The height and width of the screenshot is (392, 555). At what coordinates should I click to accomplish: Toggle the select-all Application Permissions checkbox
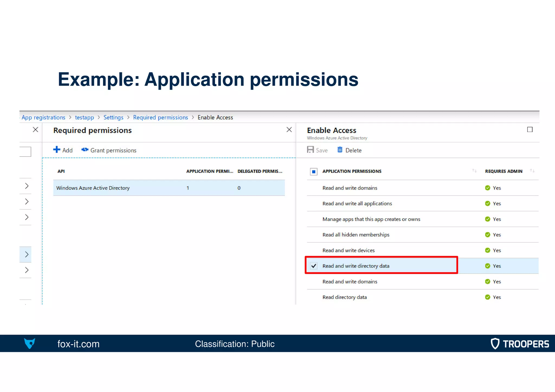coord(314,171)
